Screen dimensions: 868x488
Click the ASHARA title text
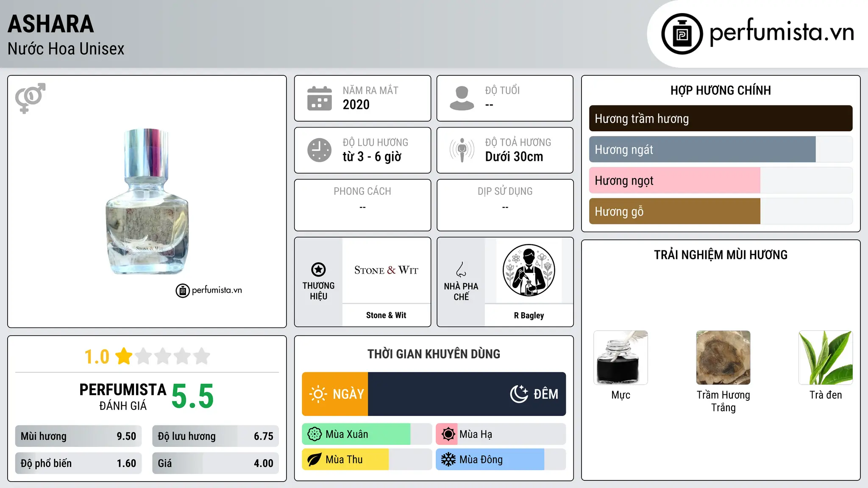51,24
